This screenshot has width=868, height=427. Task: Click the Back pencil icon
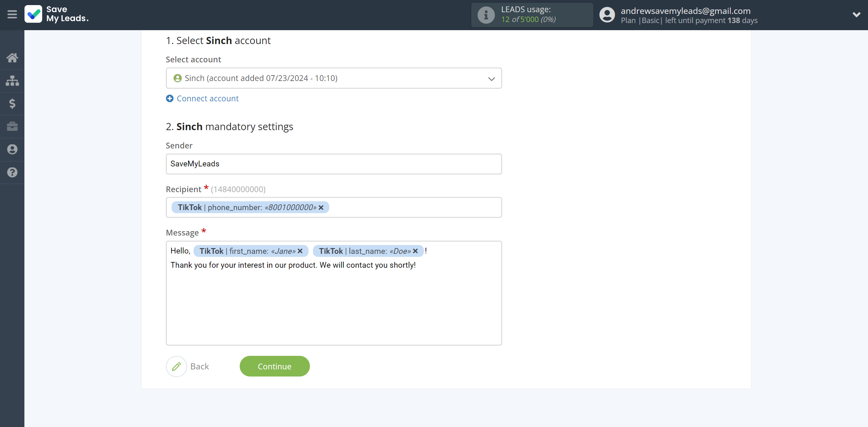(x=176, y=366)
